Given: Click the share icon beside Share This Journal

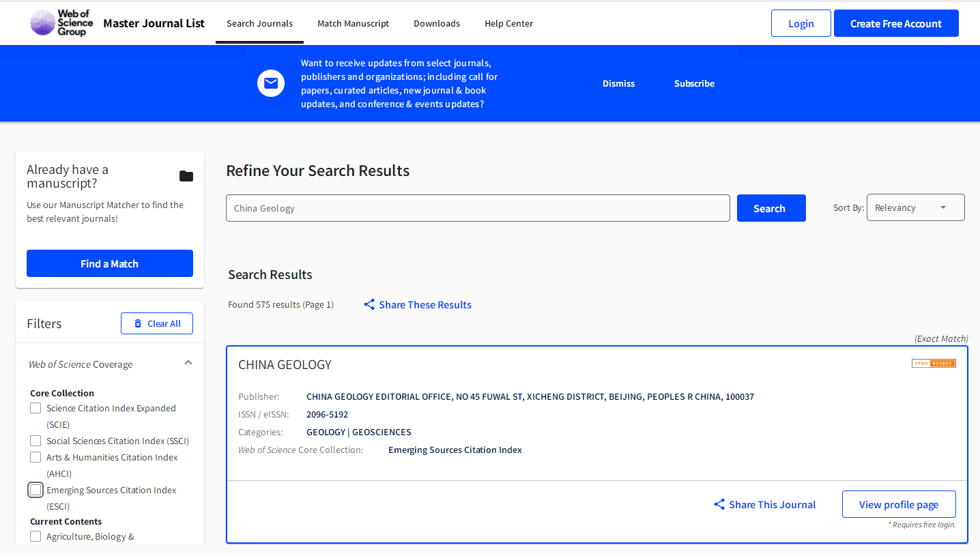Looking at the screenshot, I should coord(719,504).
